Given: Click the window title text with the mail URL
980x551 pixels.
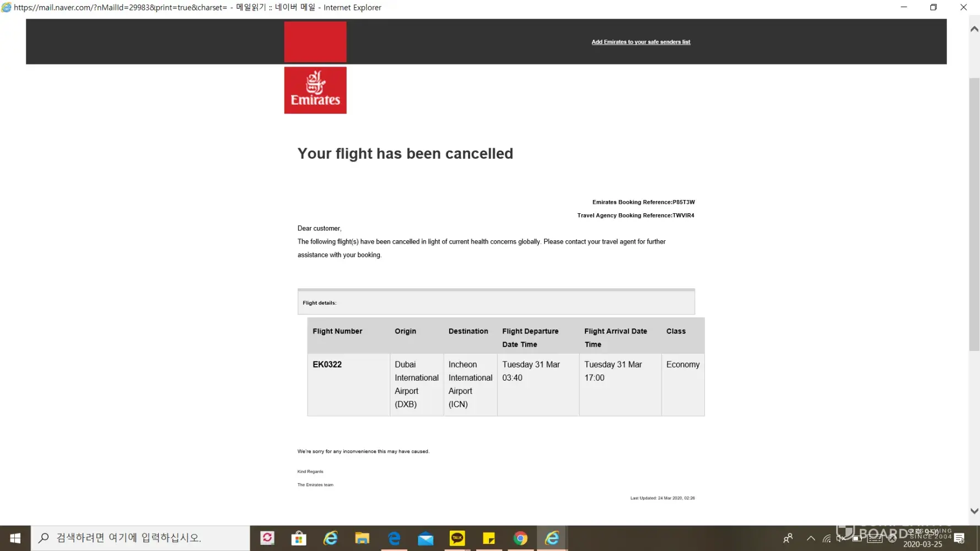Looking at the screenshot, I should click(197, 7).
